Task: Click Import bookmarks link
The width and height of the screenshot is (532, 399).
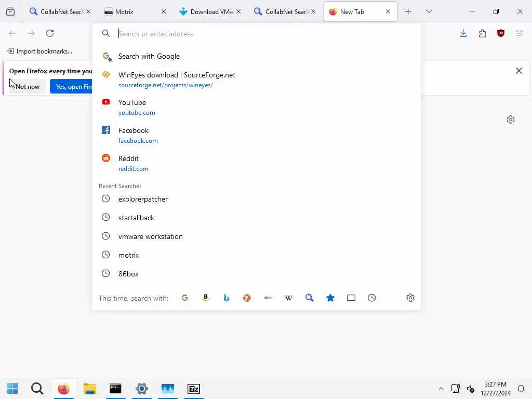Action: pyautogui.click(x=39, y=51)
